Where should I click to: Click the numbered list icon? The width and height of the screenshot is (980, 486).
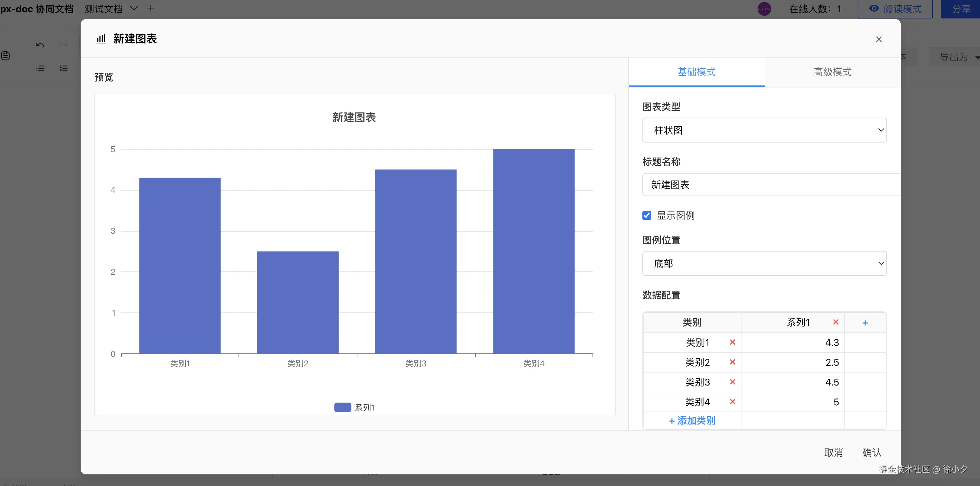64,68
